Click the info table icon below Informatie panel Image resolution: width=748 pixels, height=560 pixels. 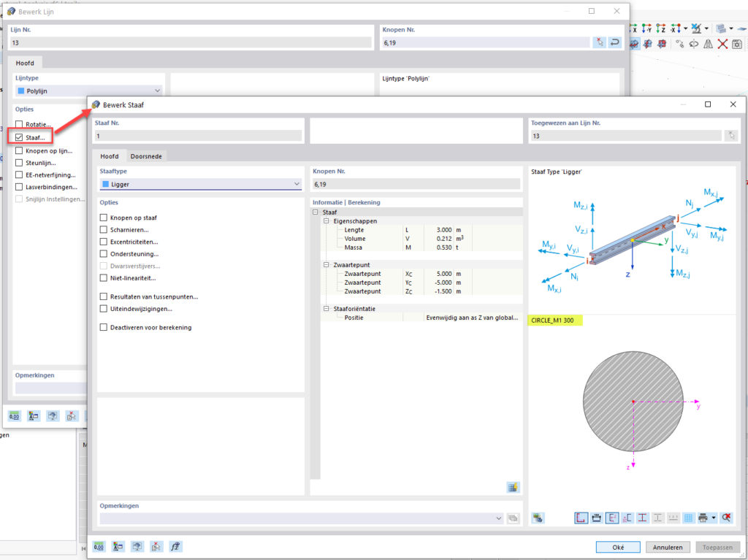tap(513, 487)
